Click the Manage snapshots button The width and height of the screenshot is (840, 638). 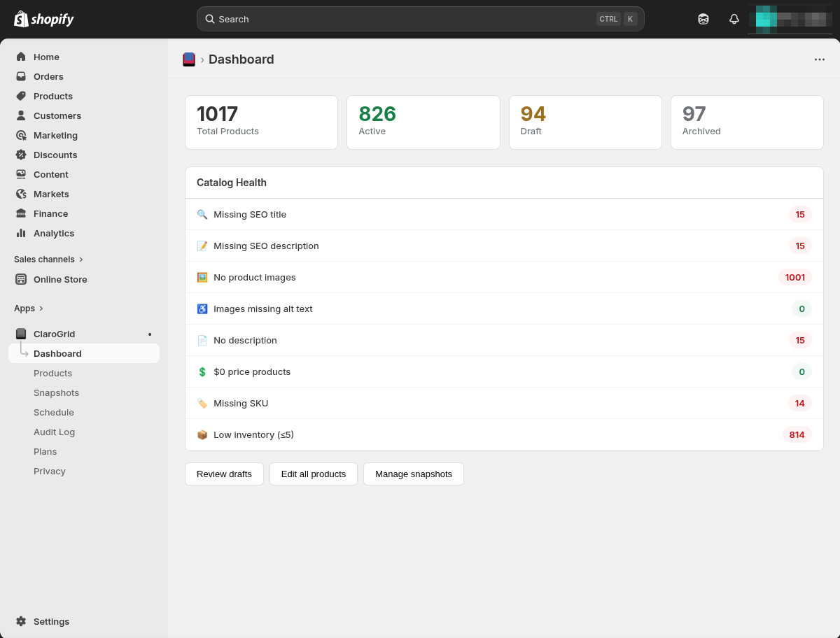pos(413,474)
